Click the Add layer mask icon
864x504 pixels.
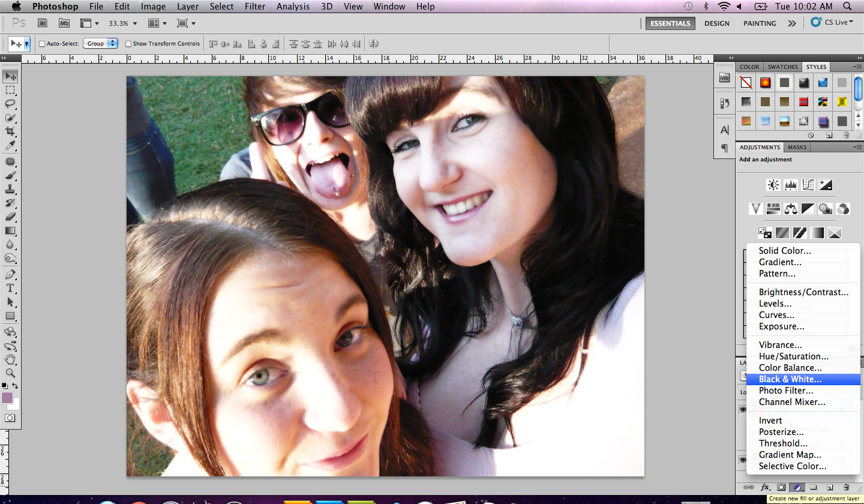pos(781,487)
